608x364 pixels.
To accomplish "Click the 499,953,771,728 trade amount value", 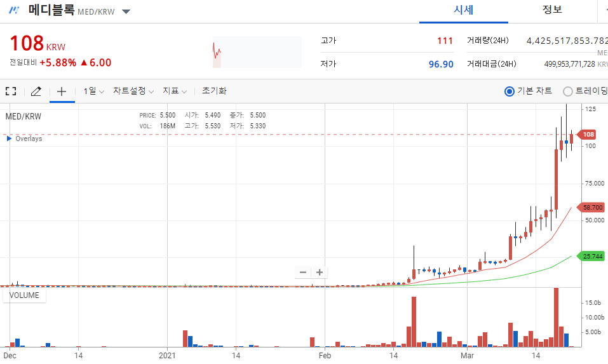I will 570,64.
